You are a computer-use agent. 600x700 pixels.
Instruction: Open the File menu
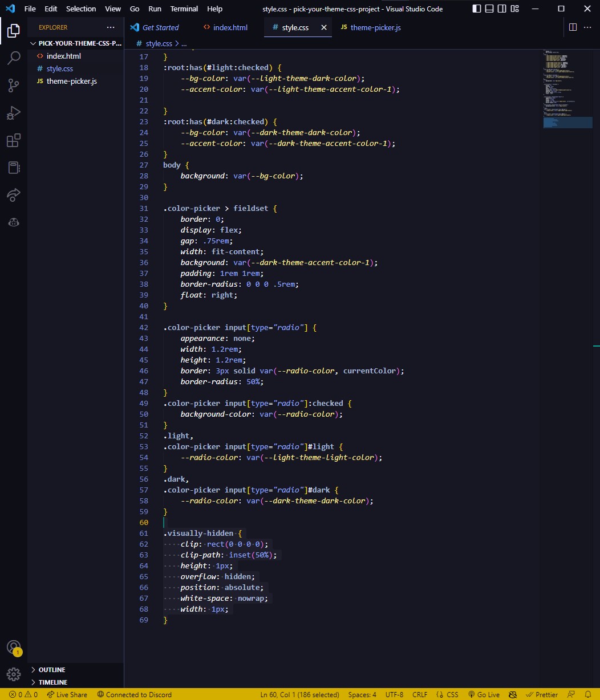point(30,9)
